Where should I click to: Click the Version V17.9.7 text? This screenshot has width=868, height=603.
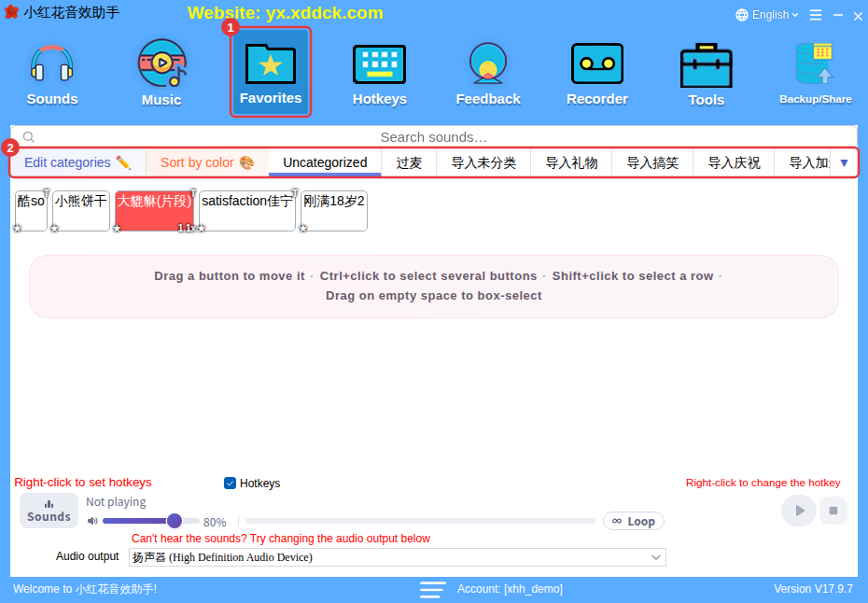pos(813,589)
